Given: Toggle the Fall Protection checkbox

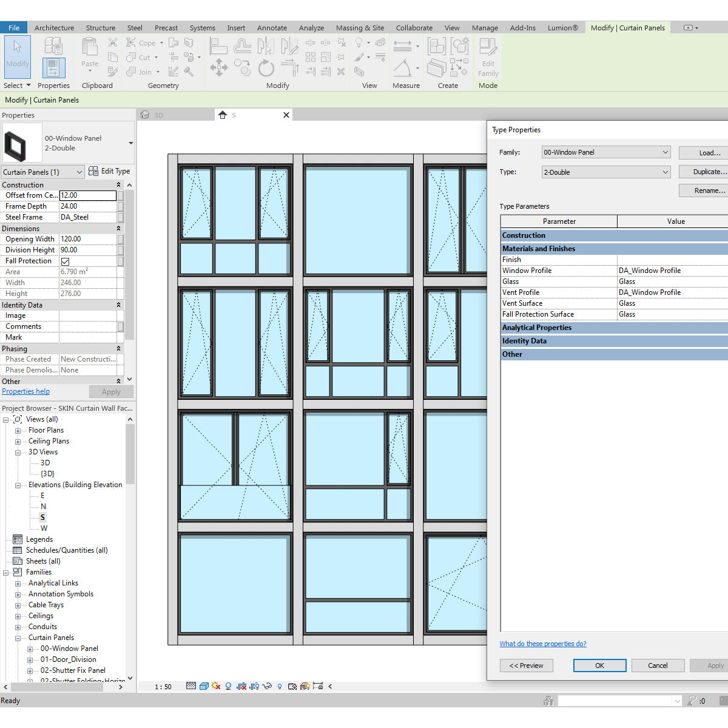Looking at the screenshot, I should tap(65, 261).
